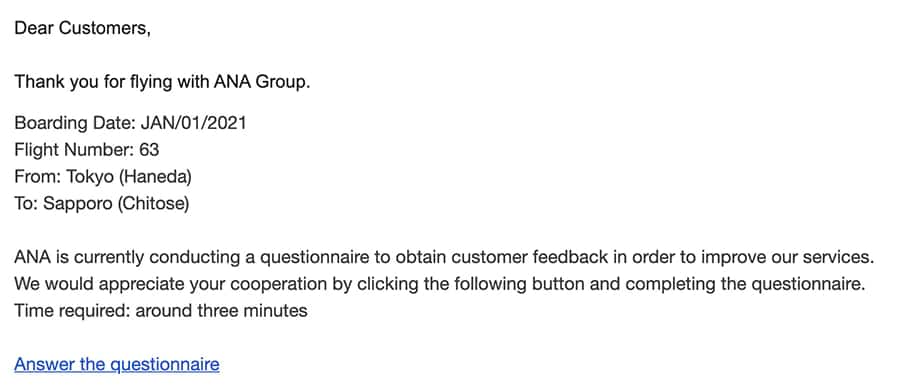The image size is (900, 392).
Task: Open the Answer the questionnaire link
Action: point(117,364)
